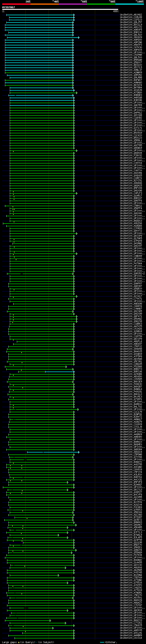Viewport: 146px width, 644px height.
Task: Select hit label UniRef100_A9NKW3
Action: click(x=131, y=82)
